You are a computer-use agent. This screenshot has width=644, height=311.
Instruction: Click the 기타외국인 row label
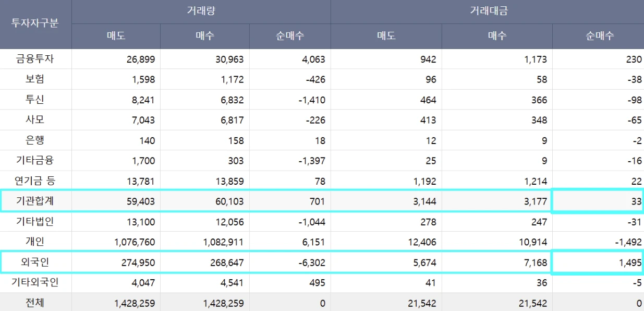tap(35, 283)
